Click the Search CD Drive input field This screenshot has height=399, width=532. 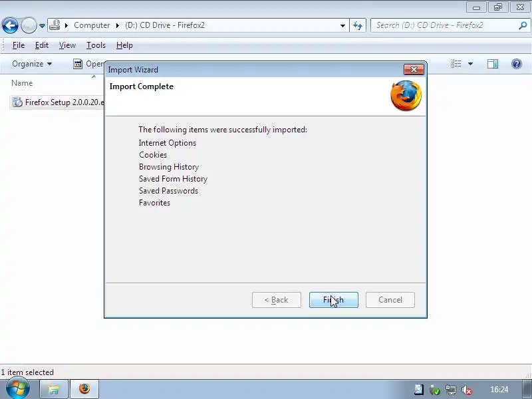tap(444, 25)
